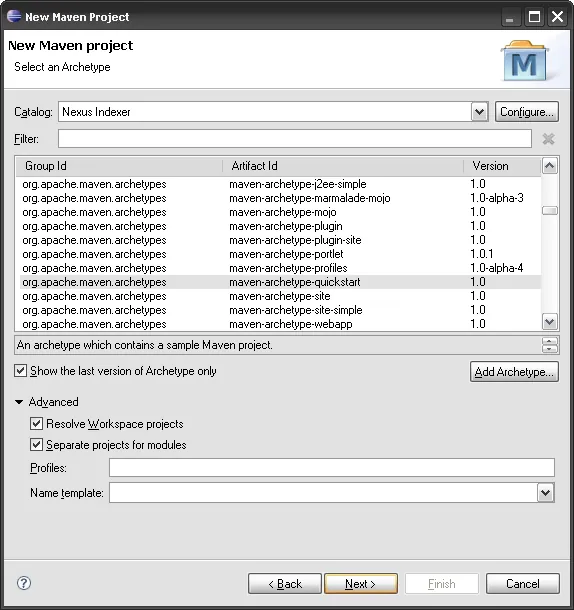
Task: Focus the Profiles text field
Action: pos(332,467)
